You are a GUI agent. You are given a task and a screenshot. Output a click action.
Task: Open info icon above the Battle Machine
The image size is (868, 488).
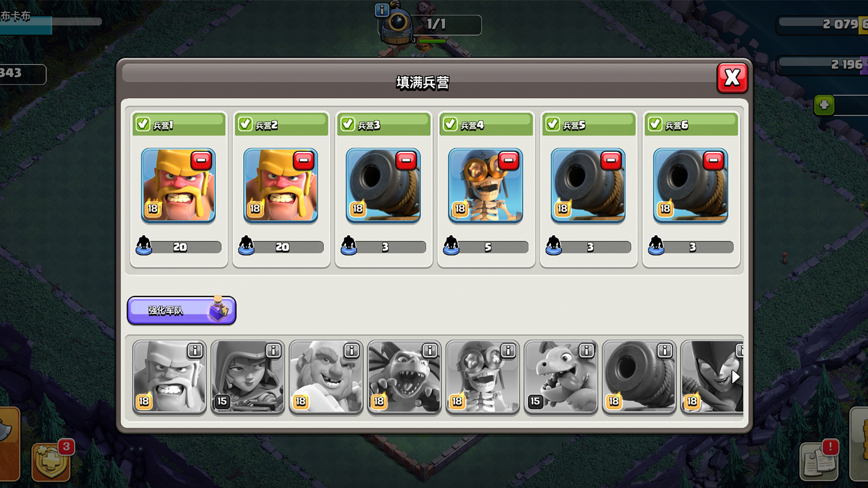tap(382, 9)
